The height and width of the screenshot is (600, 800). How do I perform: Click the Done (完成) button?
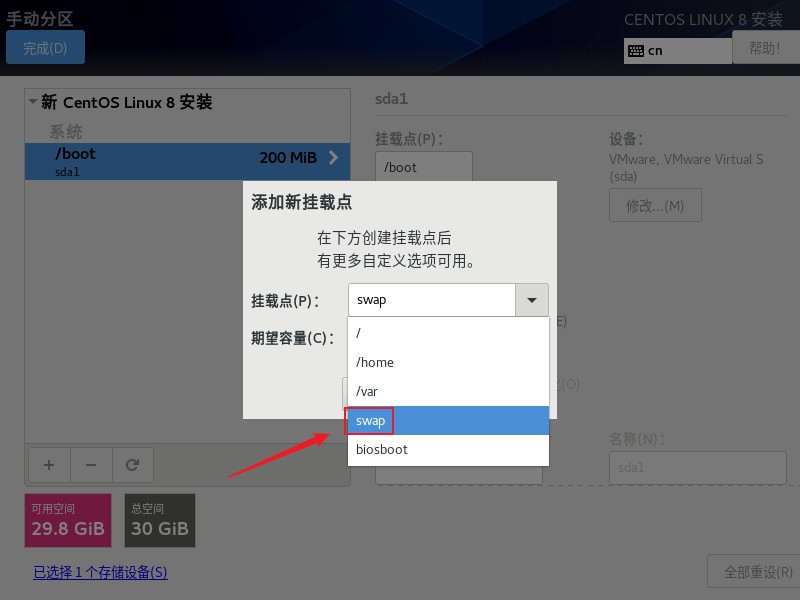pos(45,47)
